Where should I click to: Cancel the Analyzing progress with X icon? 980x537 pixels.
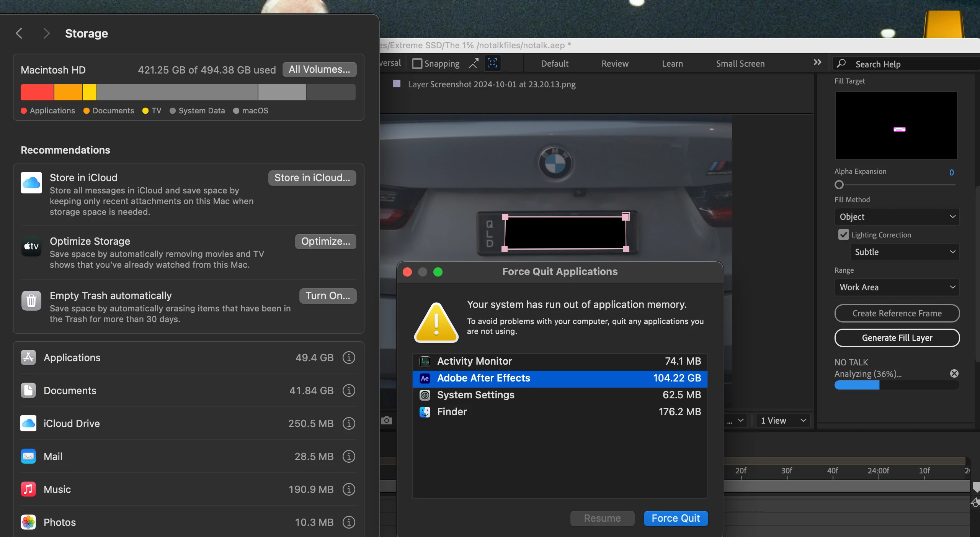(954, 373)
